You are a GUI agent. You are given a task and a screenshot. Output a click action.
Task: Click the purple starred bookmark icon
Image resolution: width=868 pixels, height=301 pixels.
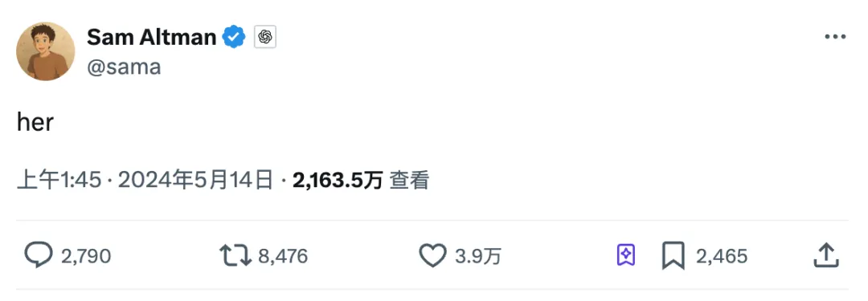coord(625,255)
